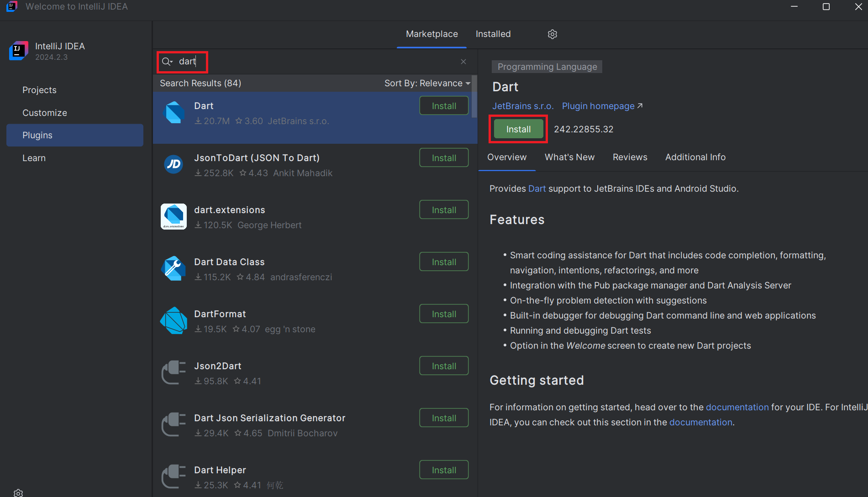Install Dart Json Serialization Generator plugin
Image resolution: width=868 pixels, height=497 pixels.
[x=444, y=418]
